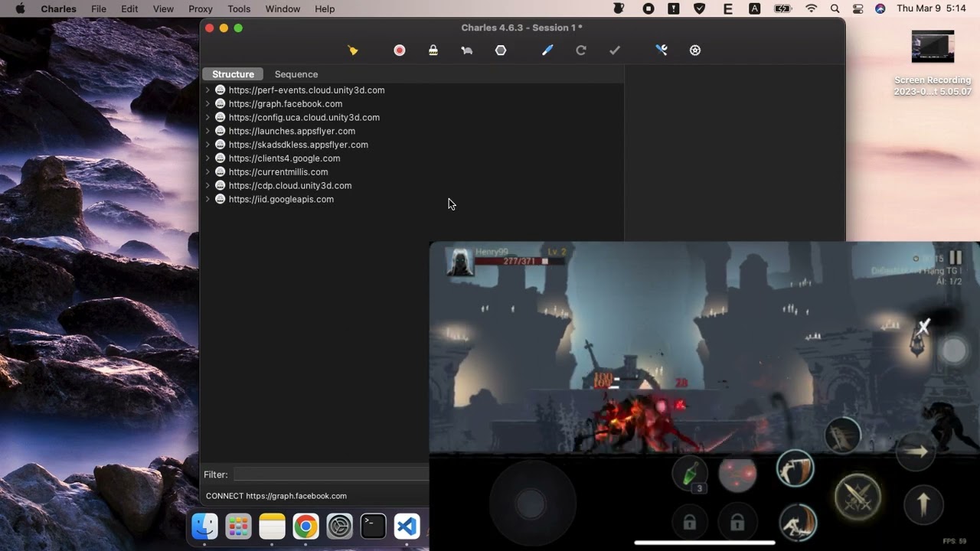Toggle SSL proxying padlock icon
Viewport: 980px width, 551px height.
pos(433,51)
